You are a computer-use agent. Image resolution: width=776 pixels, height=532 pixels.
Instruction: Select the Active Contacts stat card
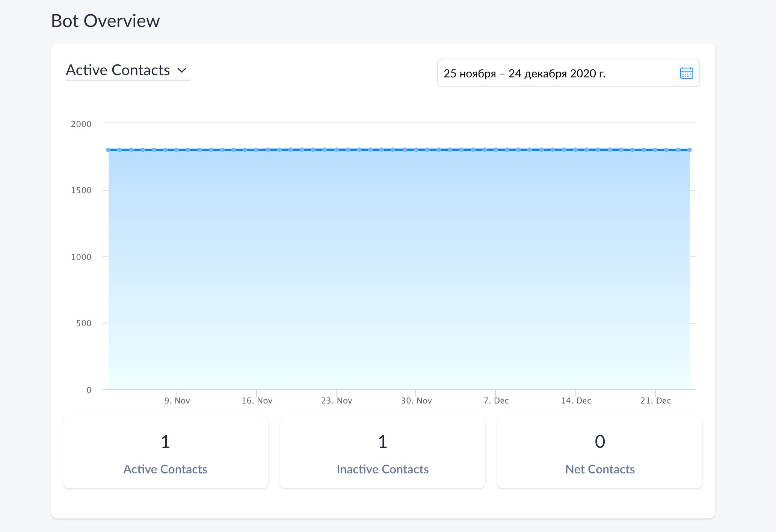click(166, 452)
